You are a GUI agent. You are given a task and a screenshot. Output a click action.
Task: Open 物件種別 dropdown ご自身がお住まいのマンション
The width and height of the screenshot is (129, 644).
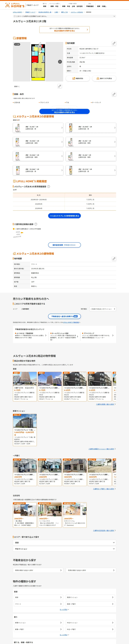tap(103, 309)
